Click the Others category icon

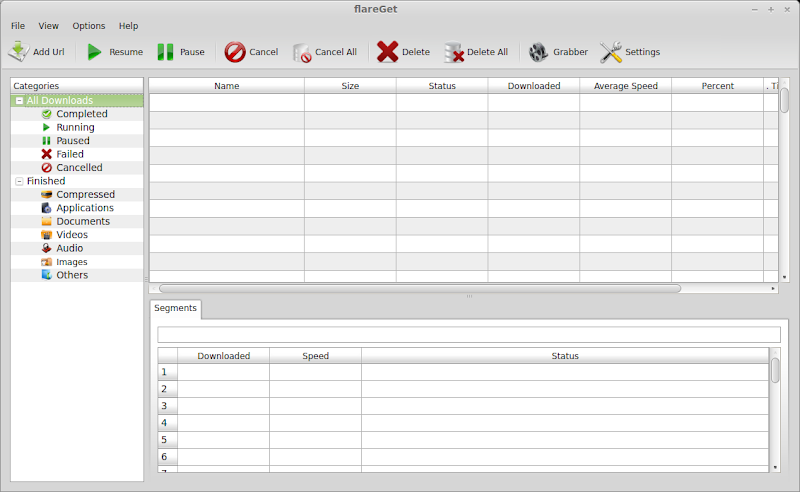tap(46, 275)
